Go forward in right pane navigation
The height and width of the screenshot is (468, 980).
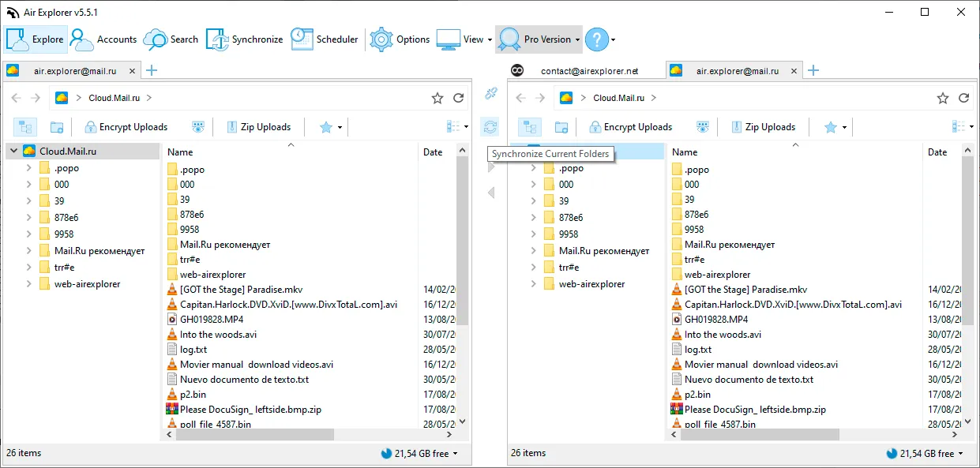(x=540, y=99)
